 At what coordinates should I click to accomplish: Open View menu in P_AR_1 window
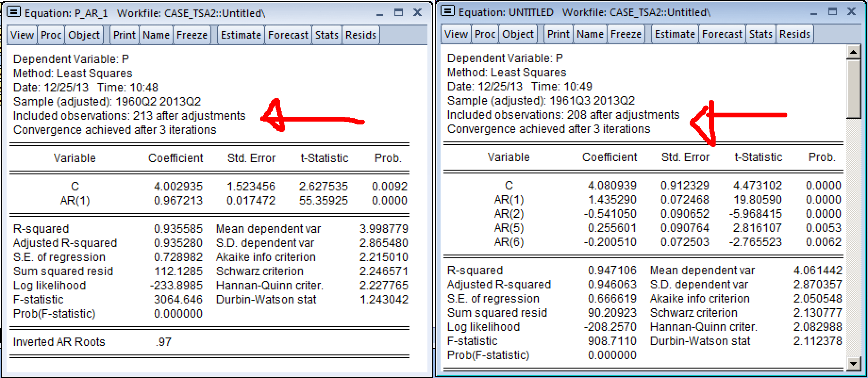22,35
